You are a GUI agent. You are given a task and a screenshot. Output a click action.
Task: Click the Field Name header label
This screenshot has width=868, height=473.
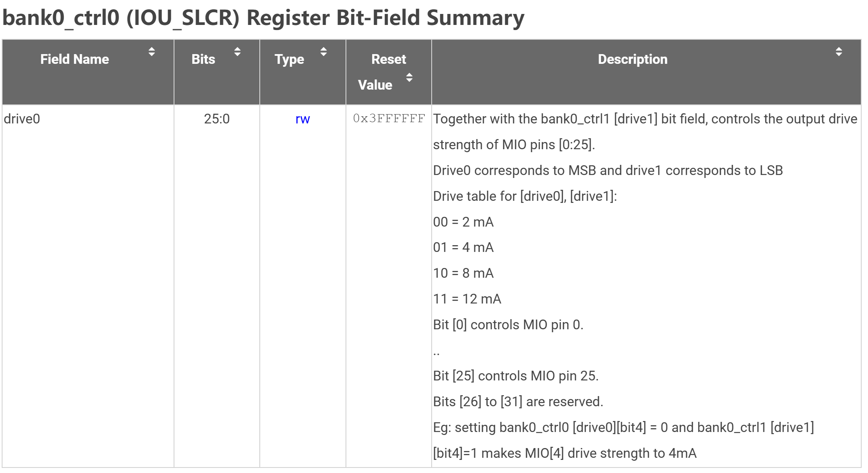(x=74, y=59)
